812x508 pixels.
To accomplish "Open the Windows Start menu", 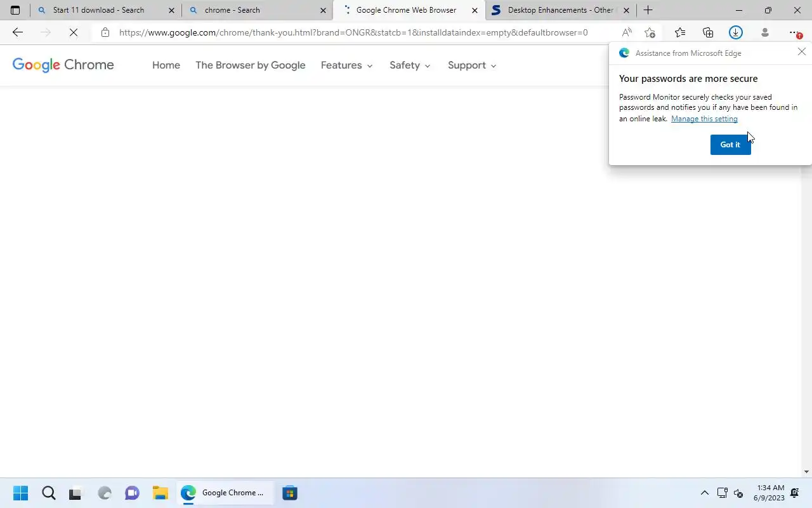I will coord(20,493).
